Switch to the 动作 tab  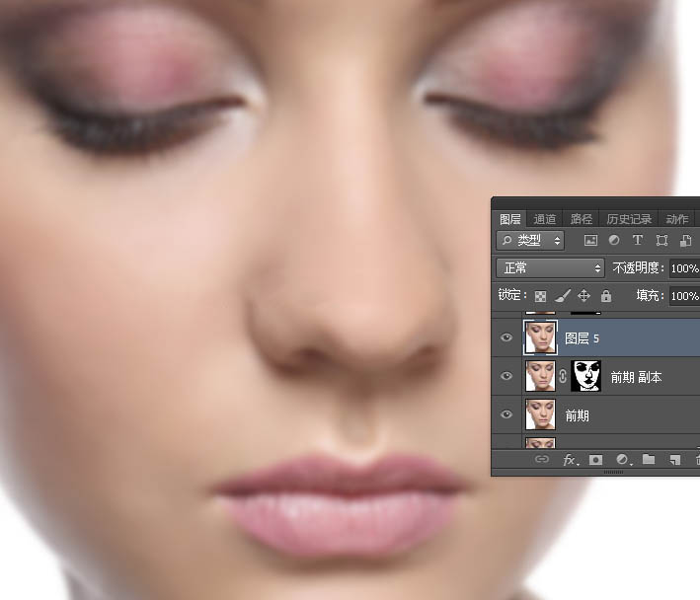coord(676,219)
